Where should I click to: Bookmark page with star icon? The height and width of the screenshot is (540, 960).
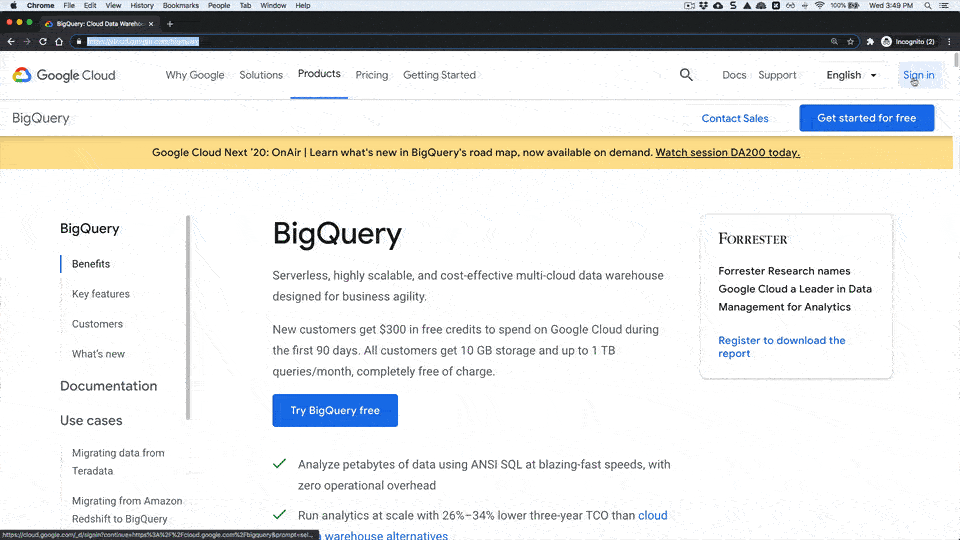tap(850, 42)
